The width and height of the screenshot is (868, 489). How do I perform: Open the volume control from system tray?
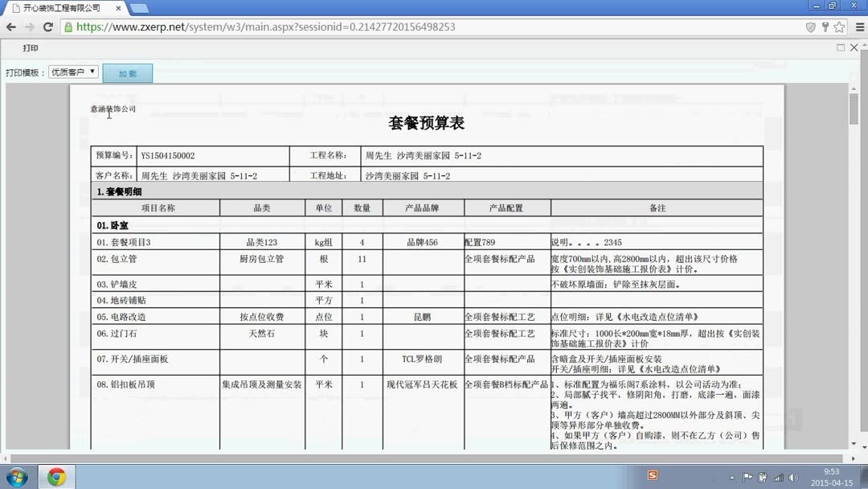[x=792, y=476]
